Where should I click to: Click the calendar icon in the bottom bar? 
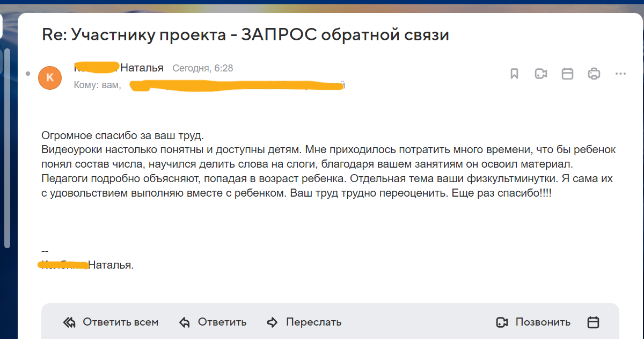(593, 322)
